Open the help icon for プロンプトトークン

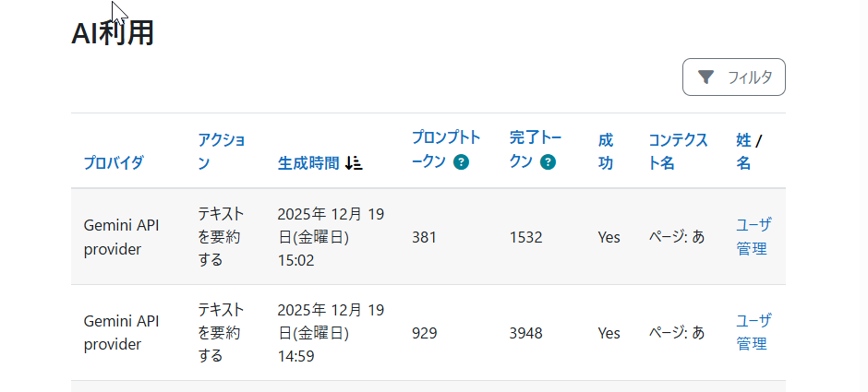(x=461, y=162)
